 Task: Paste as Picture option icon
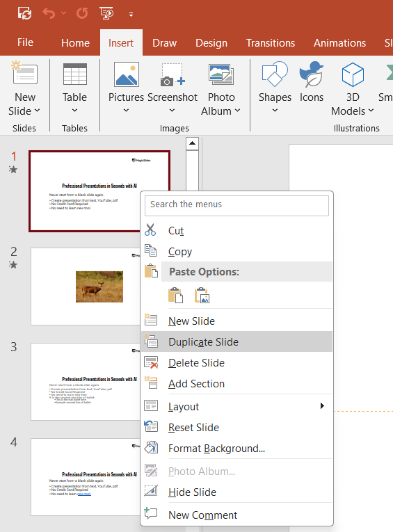coord(202,295)
